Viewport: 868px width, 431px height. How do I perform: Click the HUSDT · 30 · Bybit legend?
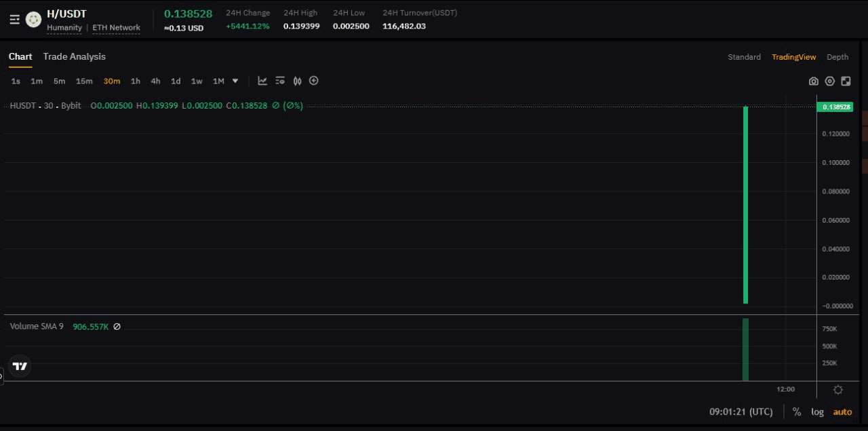[45, 106]
